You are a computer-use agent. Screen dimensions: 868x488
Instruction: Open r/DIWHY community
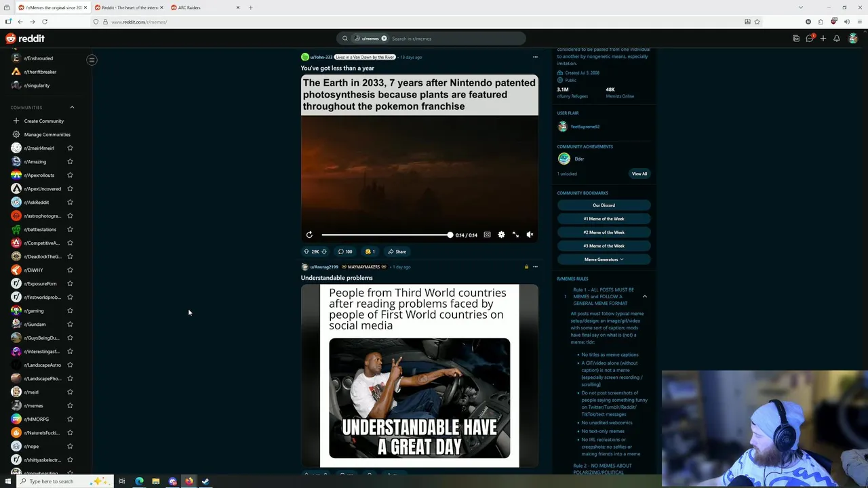33,270
